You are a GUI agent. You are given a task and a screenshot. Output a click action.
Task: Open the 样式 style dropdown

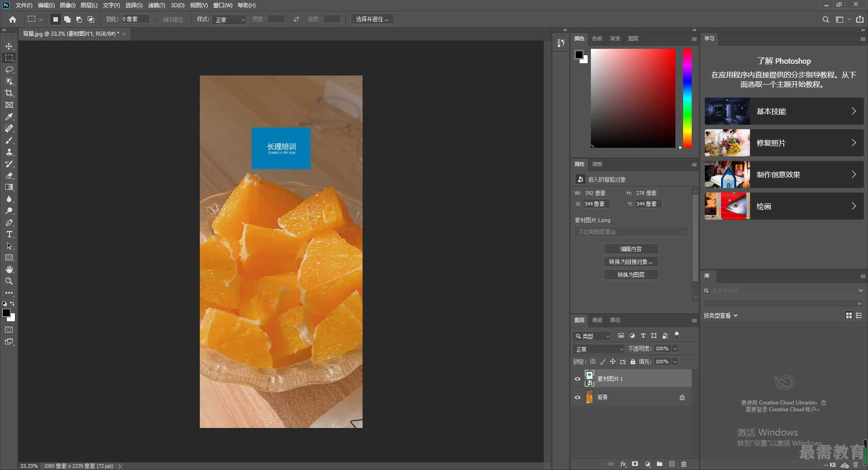tap(229, 19)
